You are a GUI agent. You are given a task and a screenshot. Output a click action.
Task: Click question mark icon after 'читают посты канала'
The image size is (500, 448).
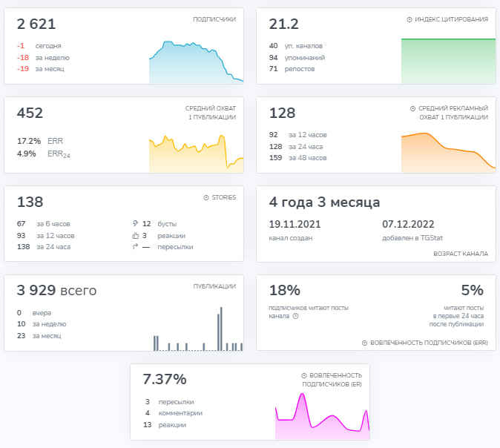pyautogui.click(x=296, y=316)
